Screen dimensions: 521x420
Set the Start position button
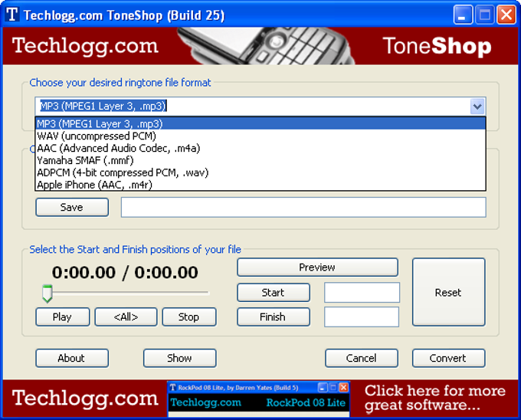coord(274,293)
